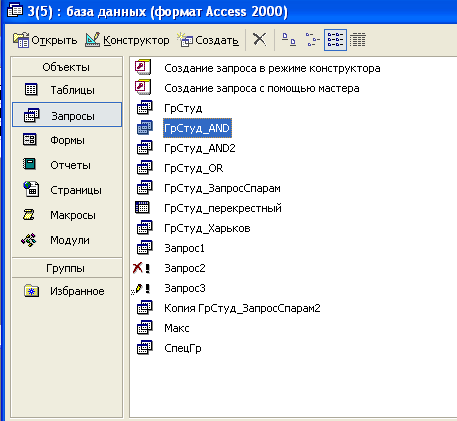Select query СпецГр
The image size is (457, 421).
pyautogui.click(x=183, y=348)
